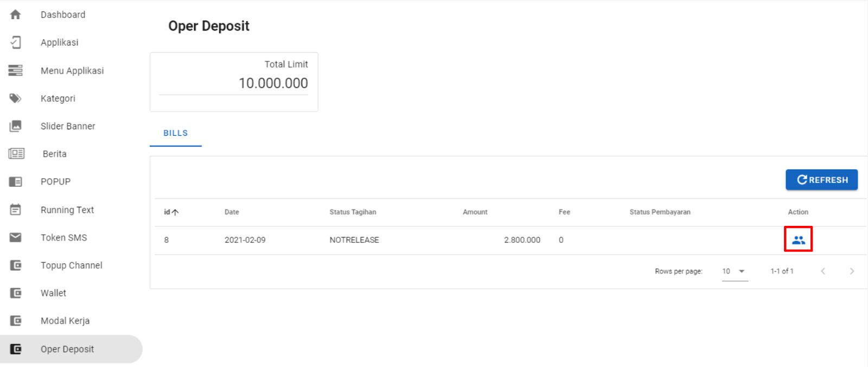Click the Berita newspaper icon
The width and height of the screenshot is (868, 367).
16,154
